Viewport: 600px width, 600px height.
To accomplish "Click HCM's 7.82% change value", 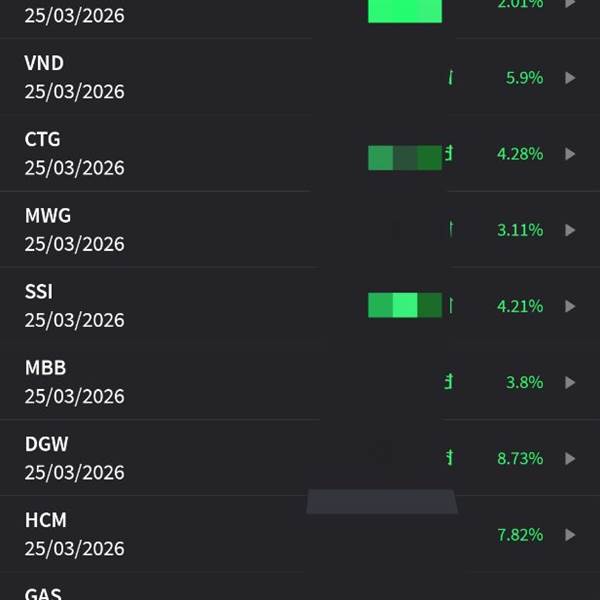I will click(520, 534).
